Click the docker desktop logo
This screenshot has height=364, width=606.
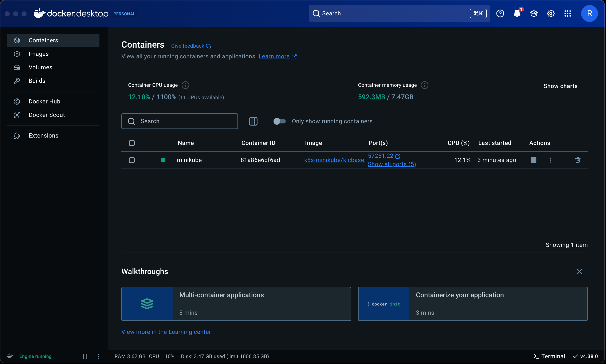71,13
